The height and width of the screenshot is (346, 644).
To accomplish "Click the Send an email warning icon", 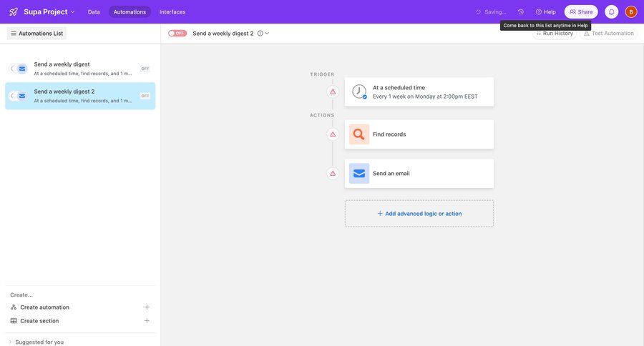I will pos(333,173).
